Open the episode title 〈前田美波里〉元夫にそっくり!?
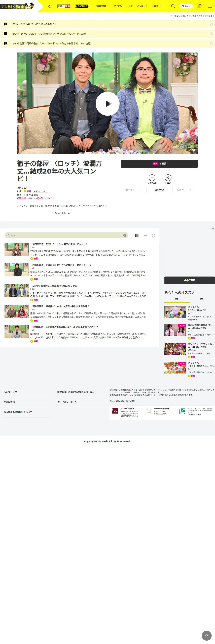 click(x=59, y=244)
